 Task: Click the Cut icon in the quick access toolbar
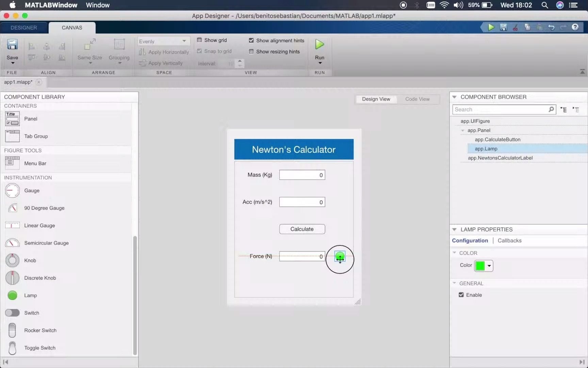coord(515,27)
